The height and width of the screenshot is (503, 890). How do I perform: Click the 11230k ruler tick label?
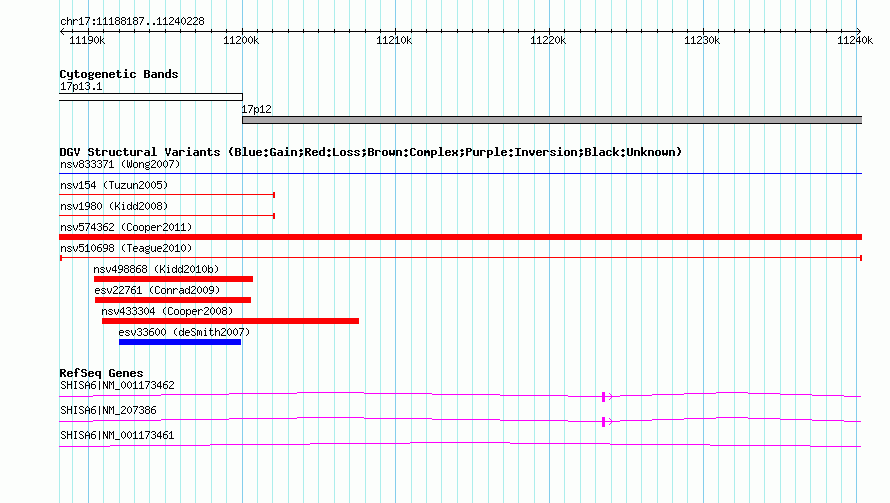(702, 40)
